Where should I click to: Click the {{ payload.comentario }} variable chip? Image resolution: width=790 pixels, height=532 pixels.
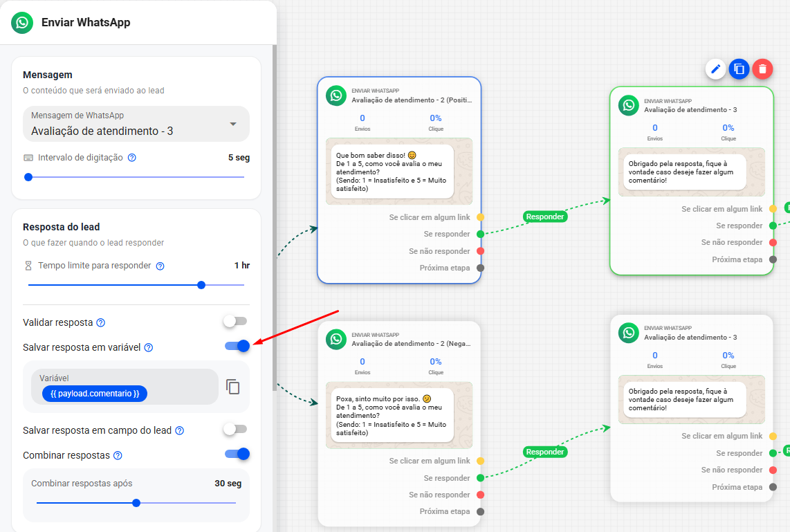point(95,394)
